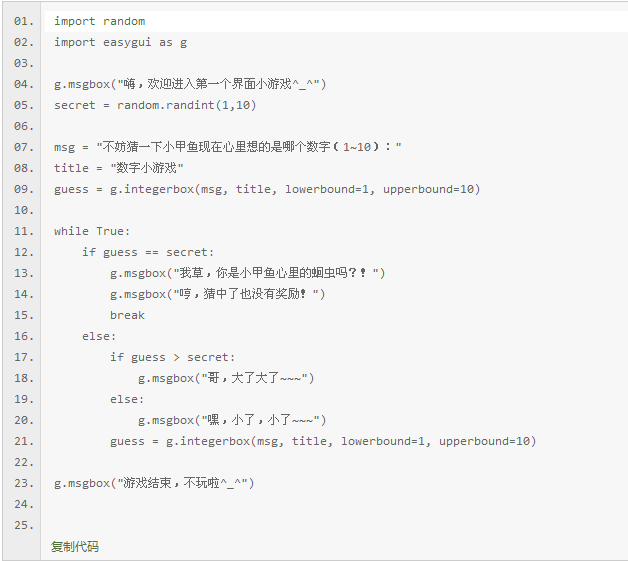Screen dimensions: 628x561
Task: Click the 'import easygui as g' line
Action: [121, 42]
